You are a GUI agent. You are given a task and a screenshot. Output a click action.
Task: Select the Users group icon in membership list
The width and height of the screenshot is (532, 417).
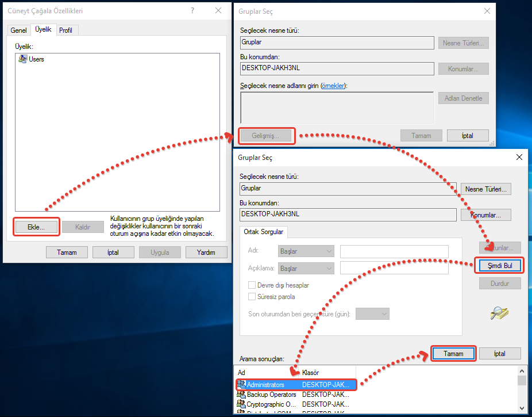[23, 59]
